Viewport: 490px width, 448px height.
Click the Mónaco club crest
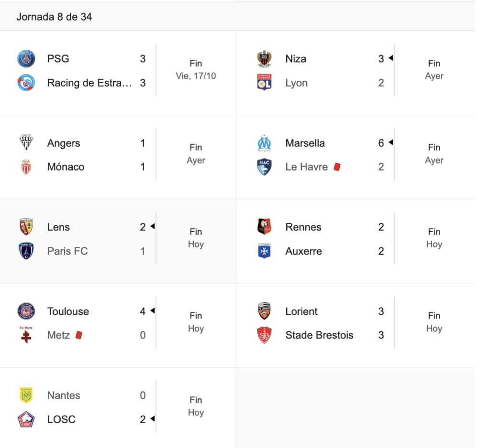[x=26, y=167]
